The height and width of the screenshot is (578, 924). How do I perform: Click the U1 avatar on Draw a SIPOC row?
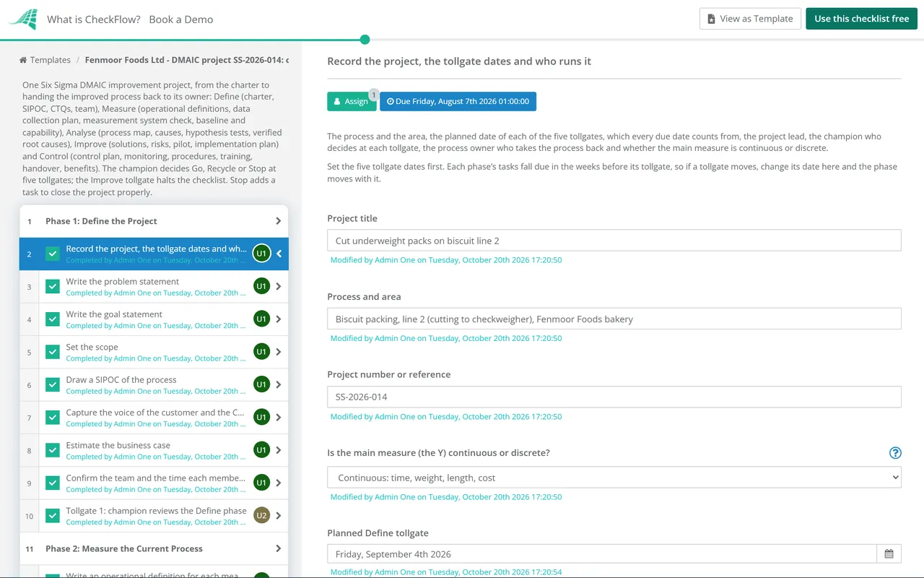pyautogui.click(x=261, y=384)
